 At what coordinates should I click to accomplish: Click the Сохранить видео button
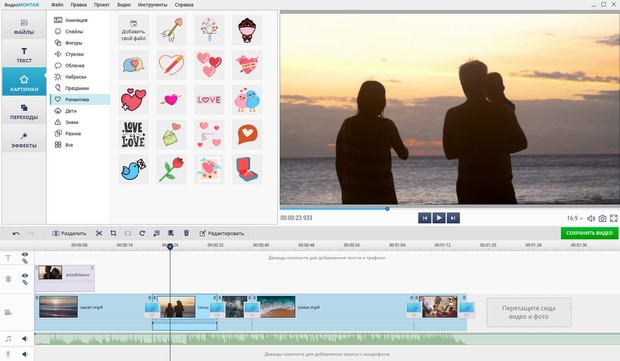click(x=589, y=233)
